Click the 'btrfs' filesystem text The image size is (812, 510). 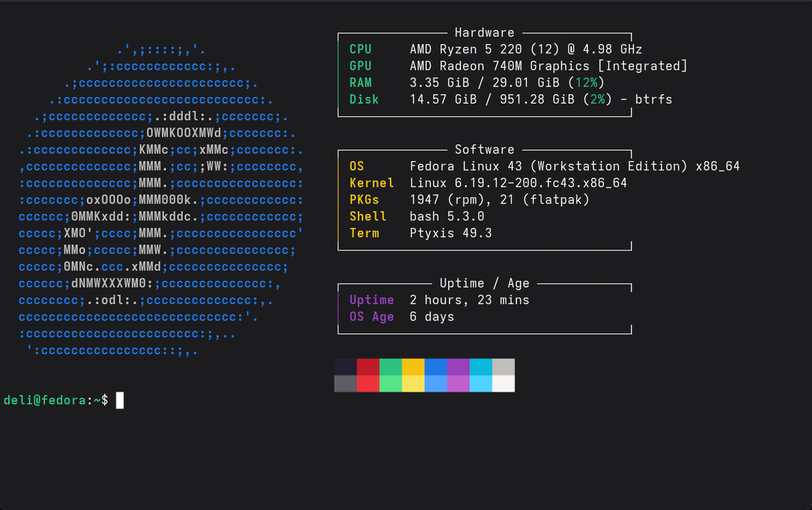coord(654,99)
